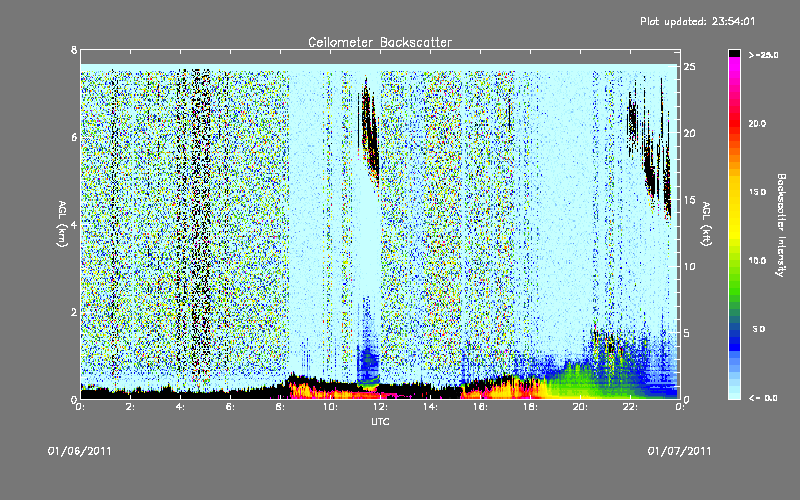Click the blue low-level patch near 11:30 UTC

pyautogui.click(x=368, y=360)
